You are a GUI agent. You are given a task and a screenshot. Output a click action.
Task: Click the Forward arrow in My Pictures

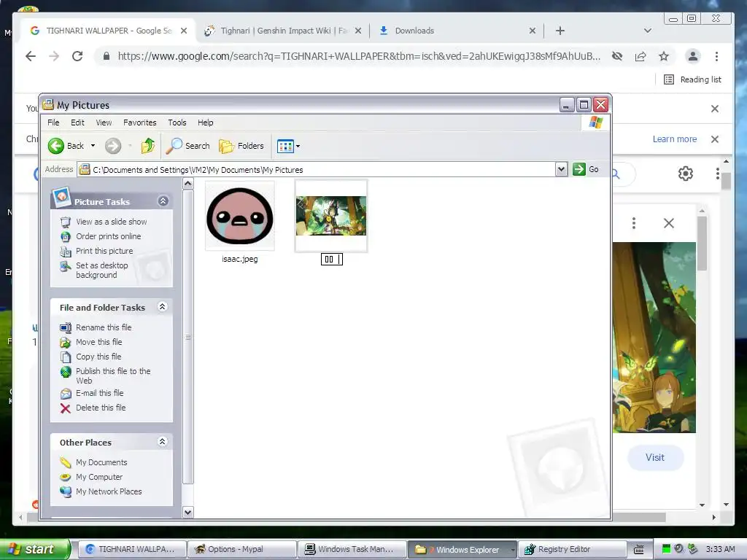113,146
